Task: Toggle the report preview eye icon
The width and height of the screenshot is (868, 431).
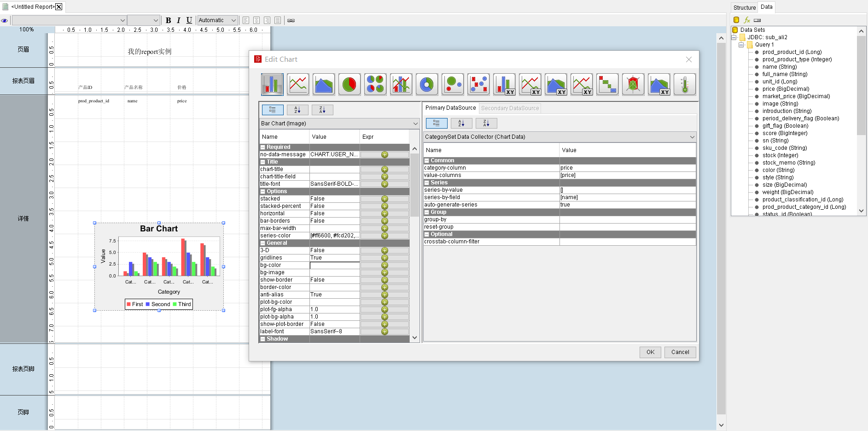Action: 5,20
